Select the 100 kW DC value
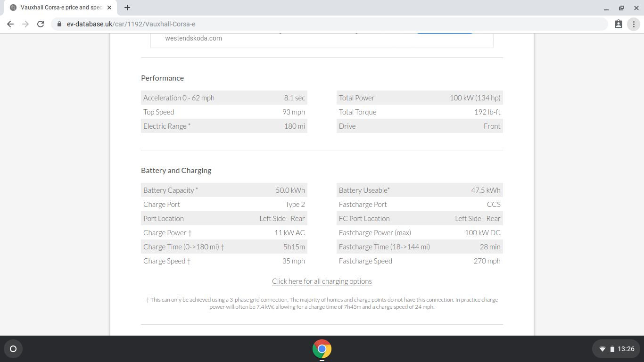 coord(483,233)
